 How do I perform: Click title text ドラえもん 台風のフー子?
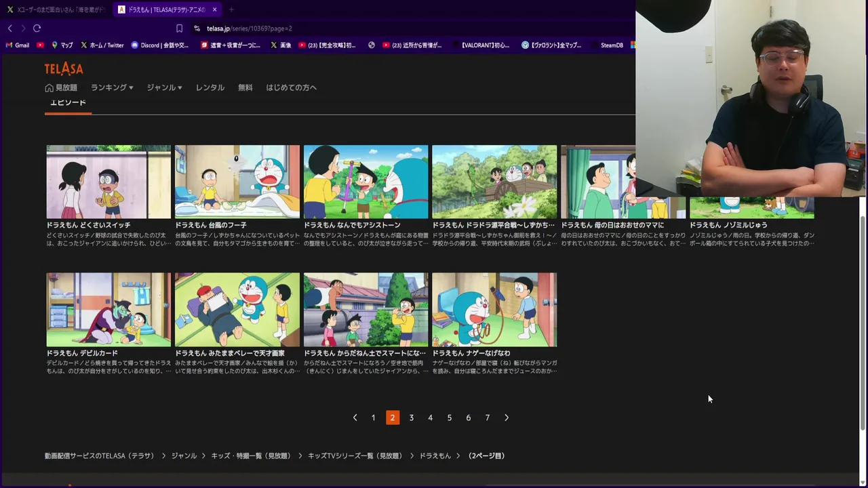tap(211, 225)
